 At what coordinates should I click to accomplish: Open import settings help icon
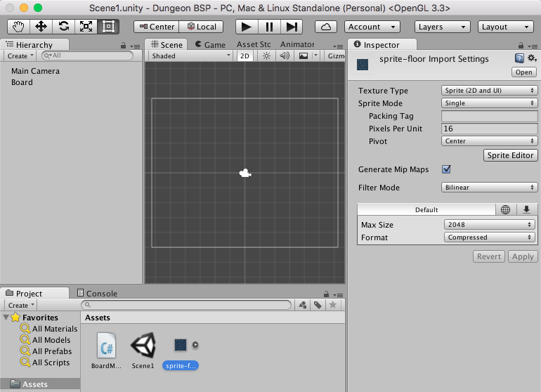[x=519, y=58]
